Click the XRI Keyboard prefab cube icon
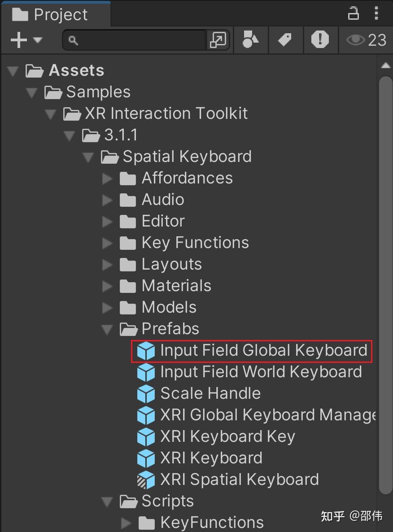393x532 pixels. pos(146,458)
